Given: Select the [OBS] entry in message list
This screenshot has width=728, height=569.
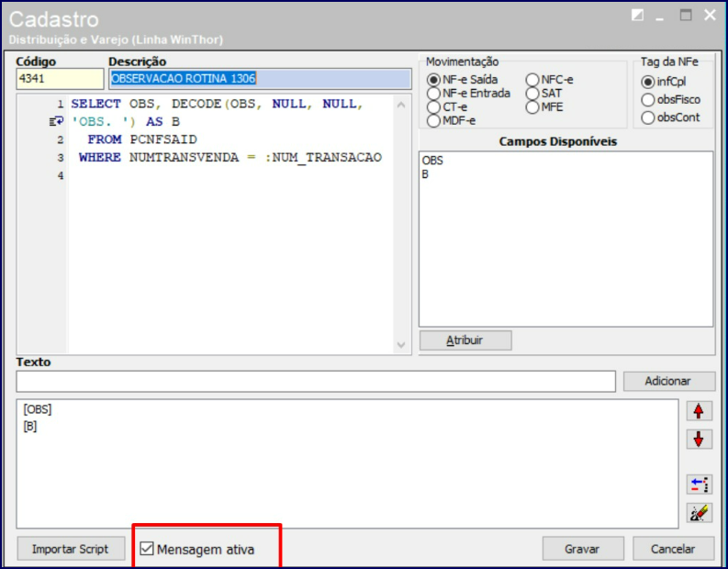Looking at the screenshot, I should [38, 409].
